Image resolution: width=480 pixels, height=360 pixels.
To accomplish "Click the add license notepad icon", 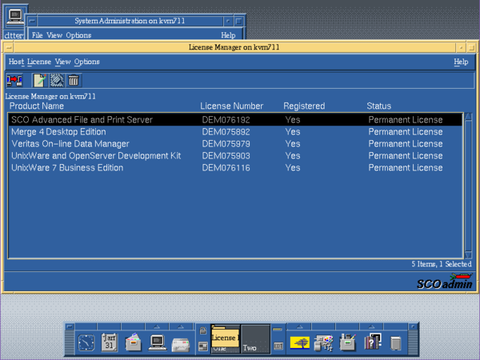I will (x=39, y=80).
